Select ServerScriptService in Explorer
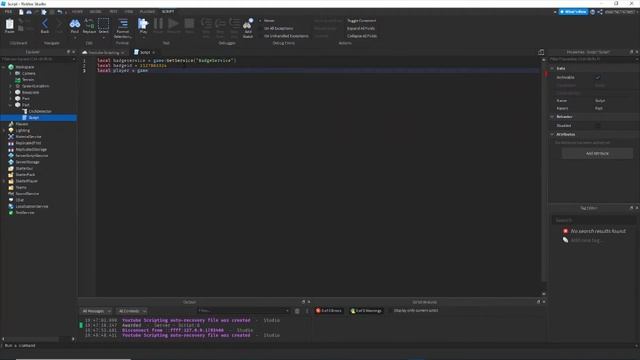This screenshot has height=360, width=640. click(28, 156)
